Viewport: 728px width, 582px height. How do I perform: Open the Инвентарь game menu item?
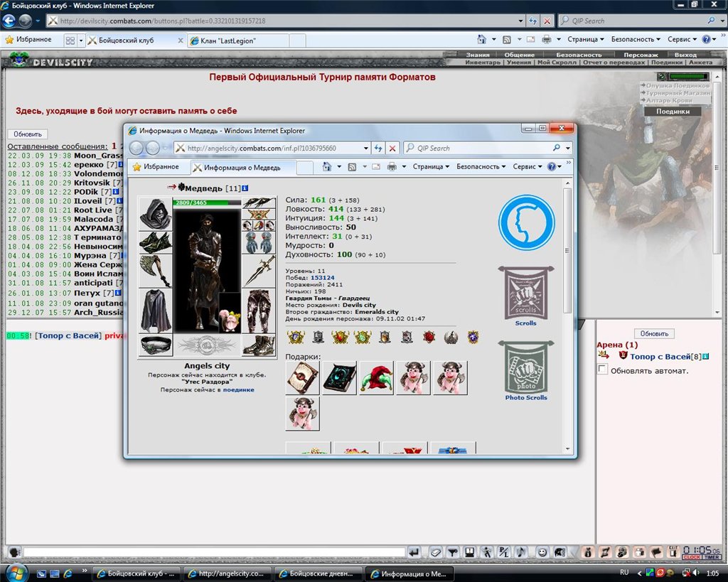[x=483, y=63]
